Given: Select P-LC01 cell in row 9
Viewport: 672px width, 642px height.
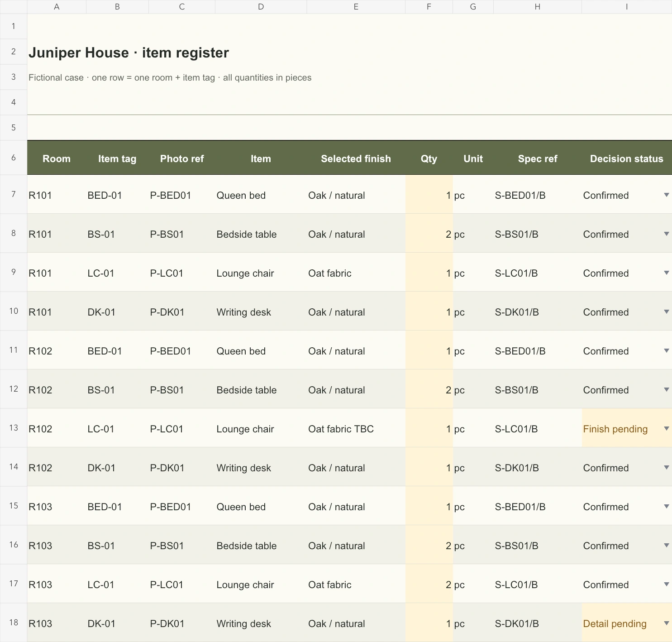Looking at the screenshot, I should 182,272.
